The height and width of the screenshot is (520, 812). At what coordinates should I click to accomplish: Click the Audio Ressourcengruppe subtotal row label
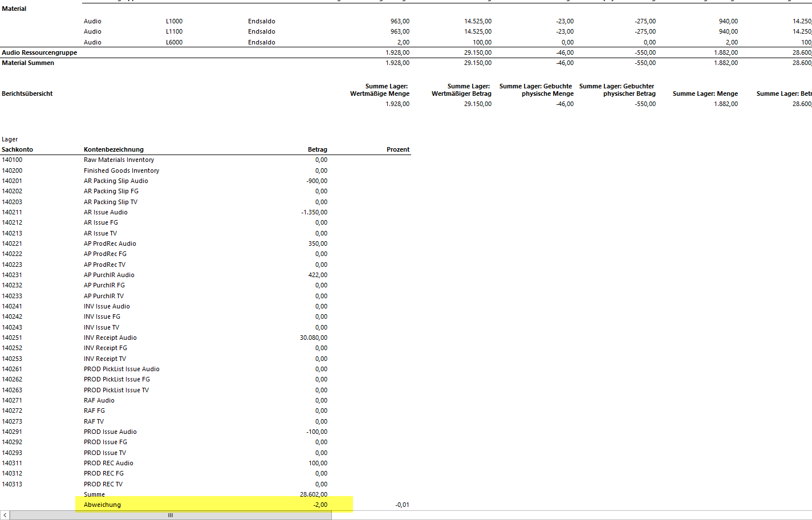click(39, 52)
